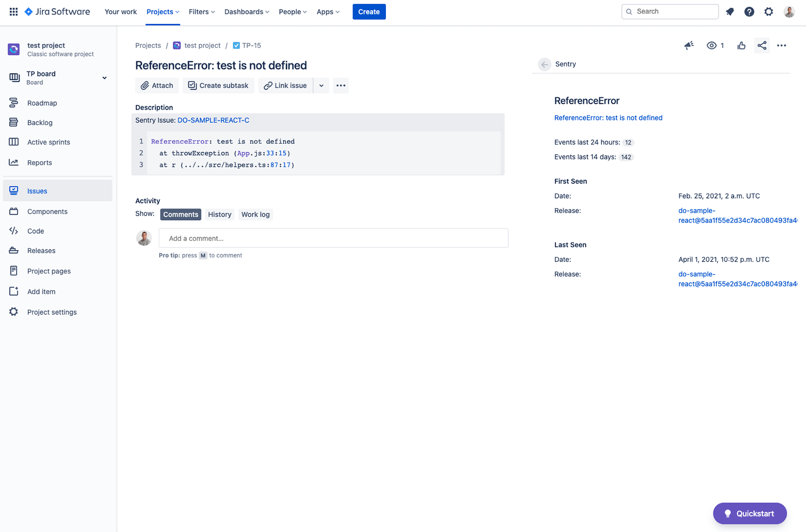The height and width of the screenshot is (532, 806).
Task: Expand the Projects dropdown menu
Action: coord(162,12)
